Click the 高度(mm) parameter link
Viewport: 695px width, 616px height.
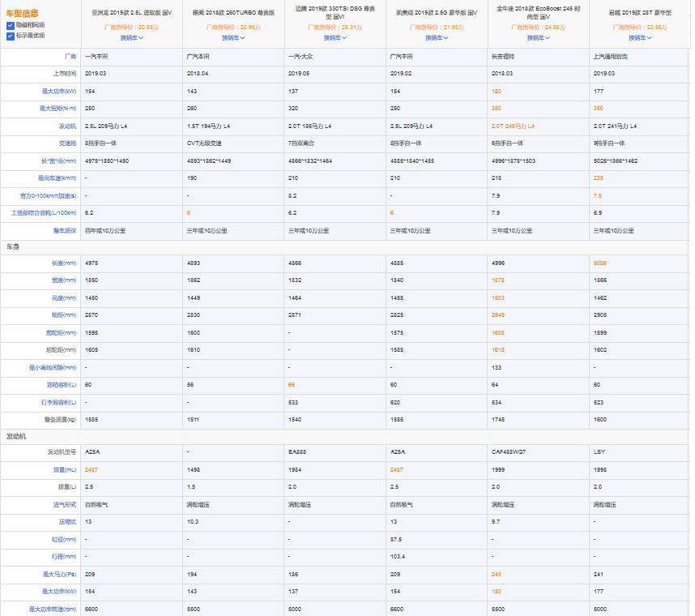coord(64,298)
